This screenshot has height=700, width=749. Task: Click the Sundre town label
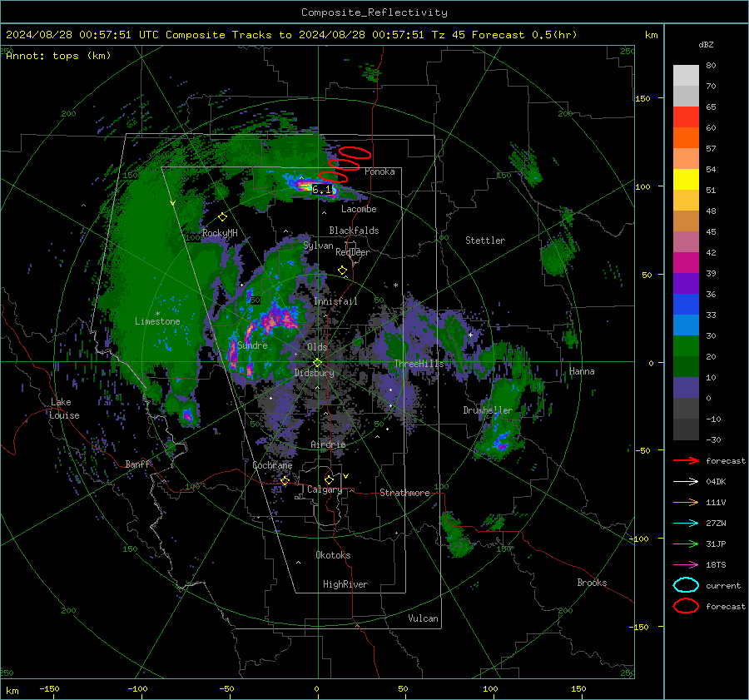pos(252,345)
